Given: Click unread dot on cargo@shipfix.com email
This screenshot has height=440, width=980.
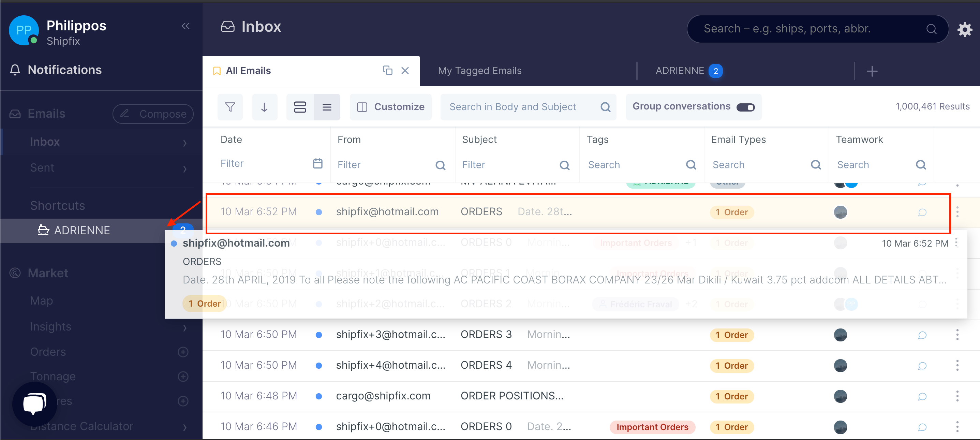Looking at the screenshot, I should click(319, 396).
